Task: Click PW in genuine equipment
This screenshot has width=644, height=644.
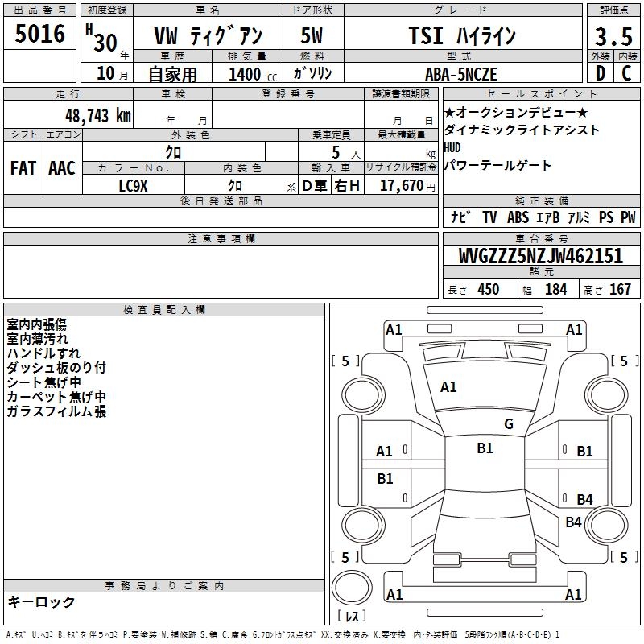Action: pos(628,217)
